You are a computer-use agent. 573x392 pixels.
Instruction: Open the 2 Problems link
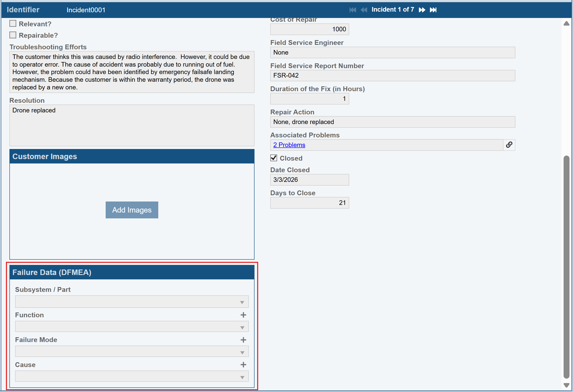tap(289, 145)
